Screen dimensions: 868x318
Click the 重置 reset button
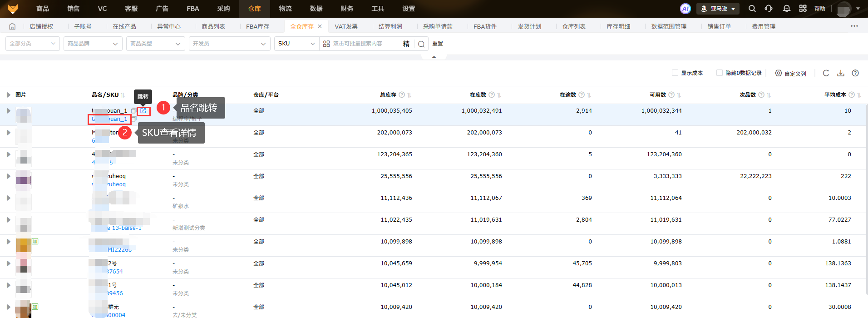tap(438, 44)
